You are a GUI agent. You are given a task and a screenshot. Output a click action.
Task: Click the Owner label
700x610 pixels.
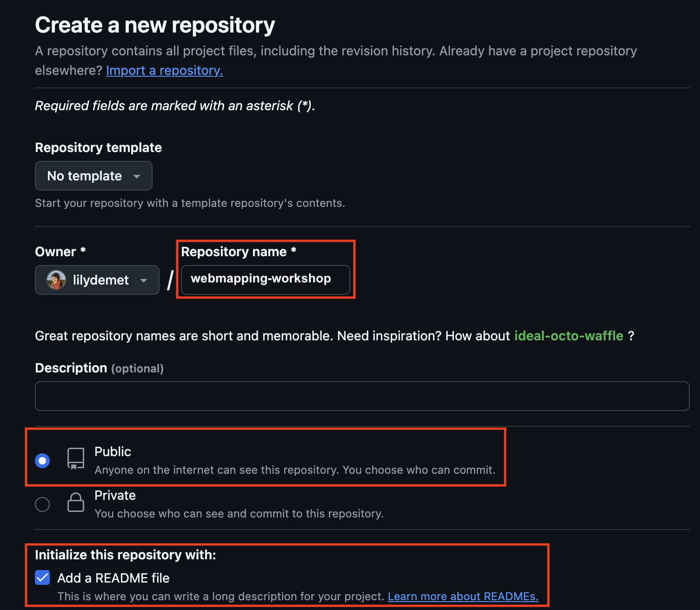(x=60, y=252)
